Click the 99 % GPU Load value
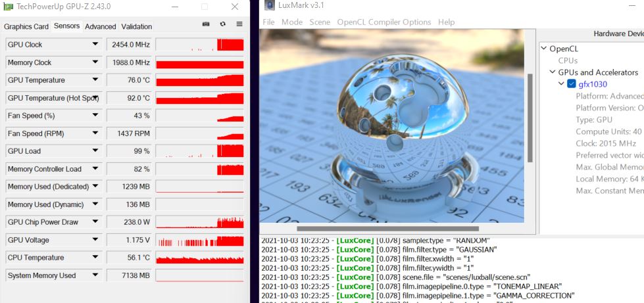644x303 pixels. click(x=129, y=151)
